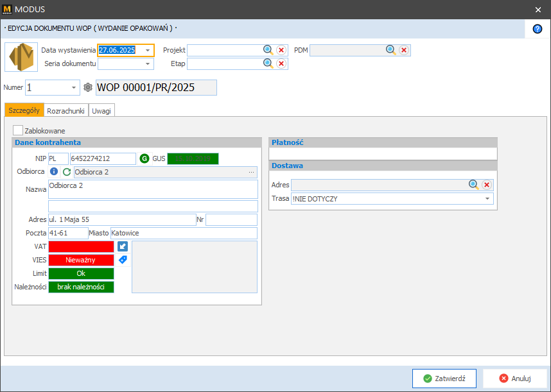
Task: Refresh the Odbiorca data
Action: coord(66,172)
